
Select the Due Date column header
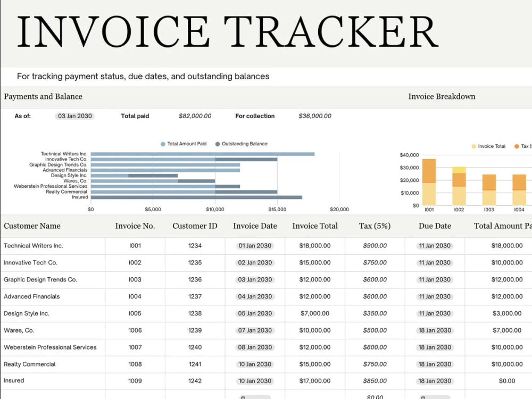pos(435,226)
